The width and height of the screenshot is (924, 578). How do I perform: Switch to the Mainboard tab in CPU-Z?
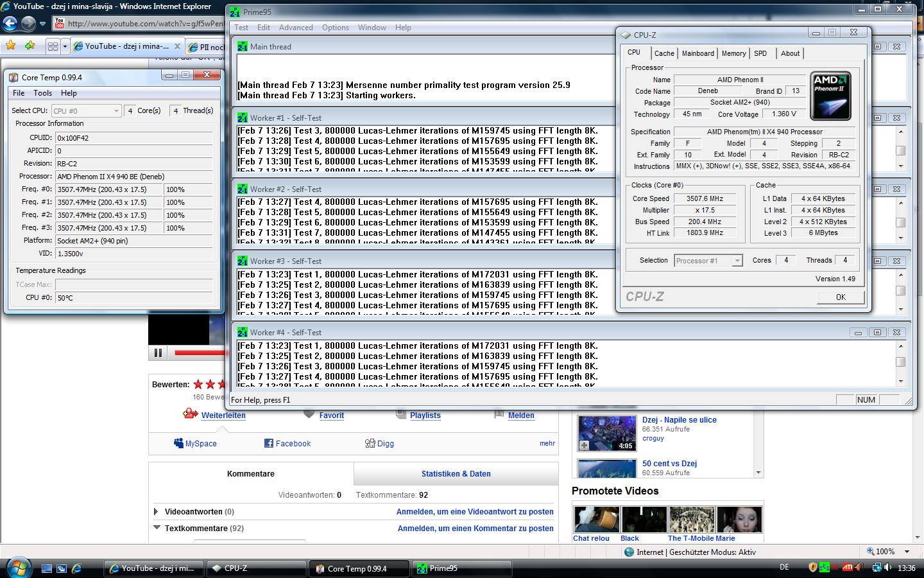coord(698,54)
